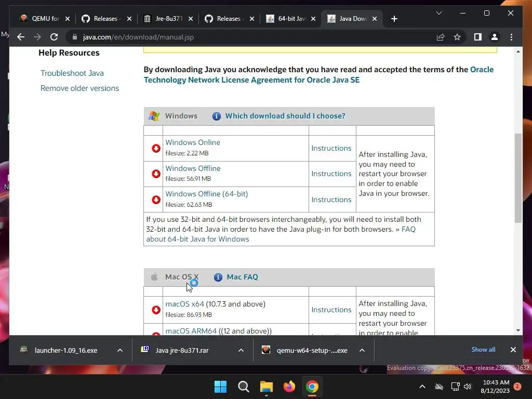Open the volume control in system tray
Viewport: 532px width, 399px height.
(468, 387)
